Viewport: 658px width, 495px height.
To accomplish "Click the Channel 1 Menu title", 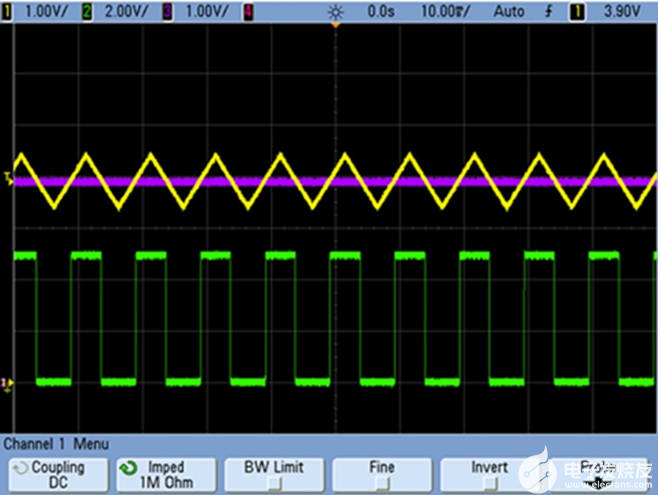I will point(56,444).
